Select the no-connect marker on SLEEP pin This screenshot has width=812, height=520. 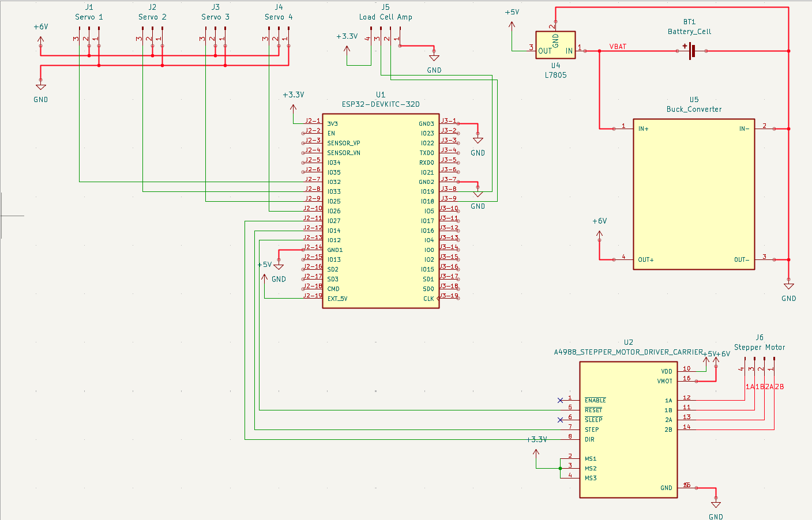pos(560,420)
